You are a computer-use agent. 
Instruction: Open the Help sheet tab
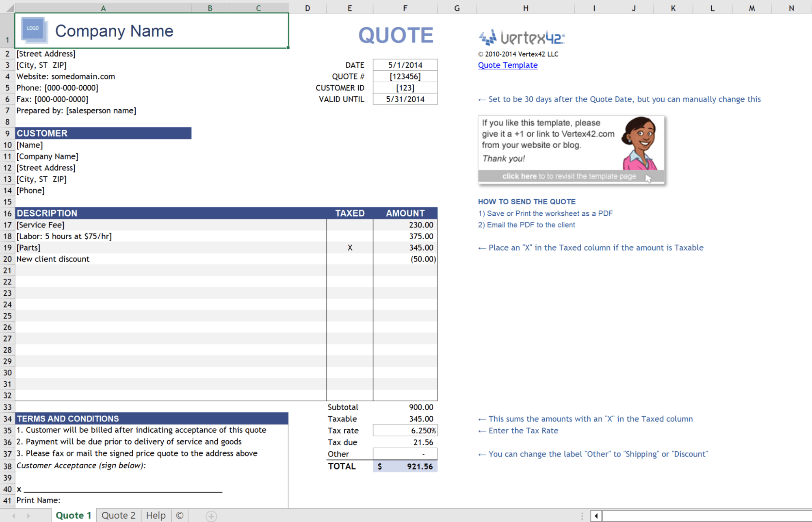[156, 516]
